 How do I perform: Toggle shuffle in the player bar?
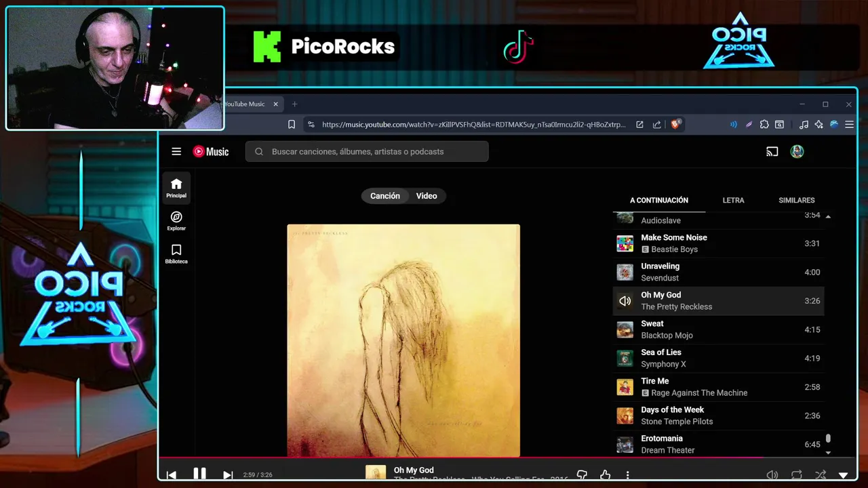821,475
